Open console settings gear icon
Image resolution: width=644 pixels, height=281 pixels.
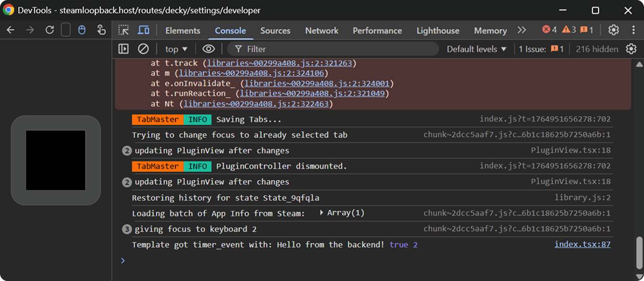pos(631,49)
